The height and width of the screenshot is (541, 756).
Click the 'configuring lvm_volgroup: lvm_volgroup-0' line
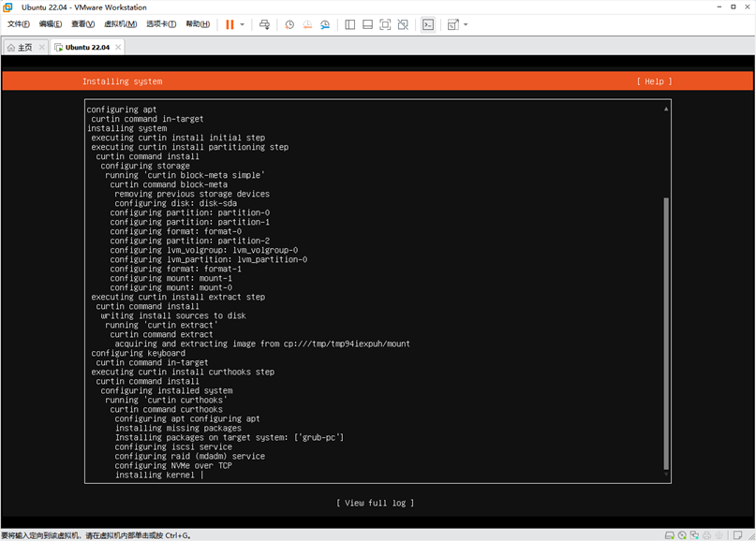click(203, 250)
